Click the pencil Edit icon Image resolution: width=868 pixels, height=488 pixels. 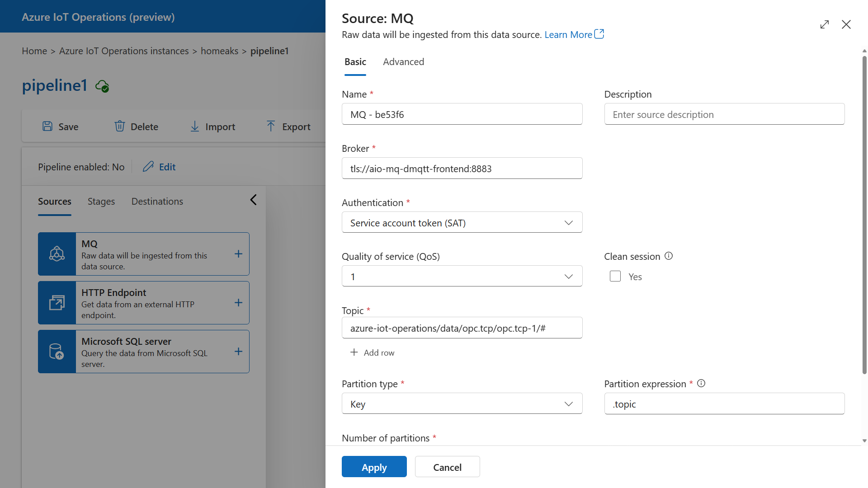click(x=148, y=167)
